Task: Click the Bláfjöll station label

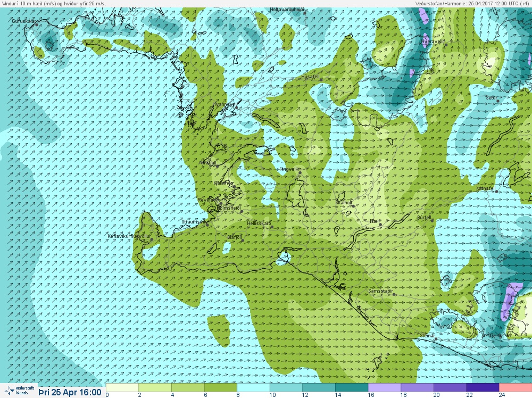Action: (x=235, y=237)
